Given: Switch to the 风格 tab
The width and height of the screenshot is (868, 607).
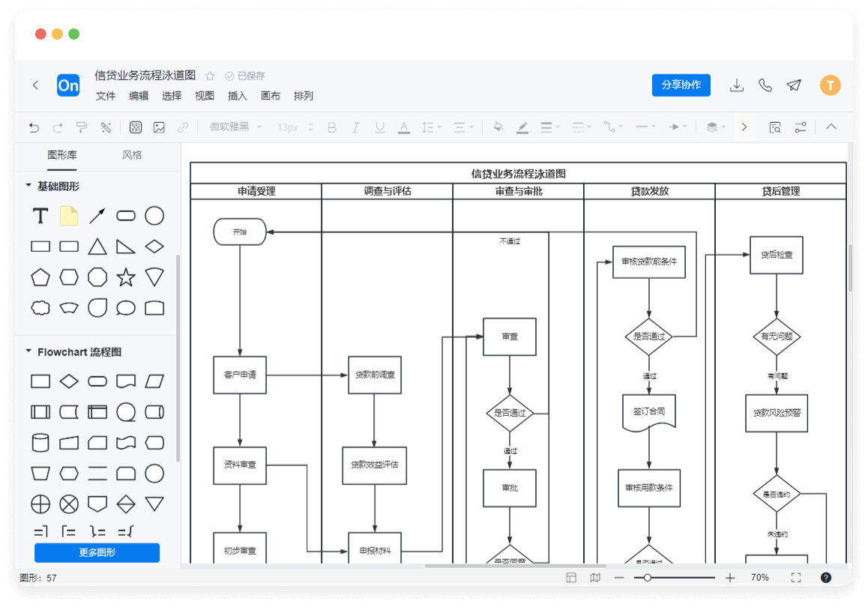Looking at the screenshot, I should (x=132, y=155).
